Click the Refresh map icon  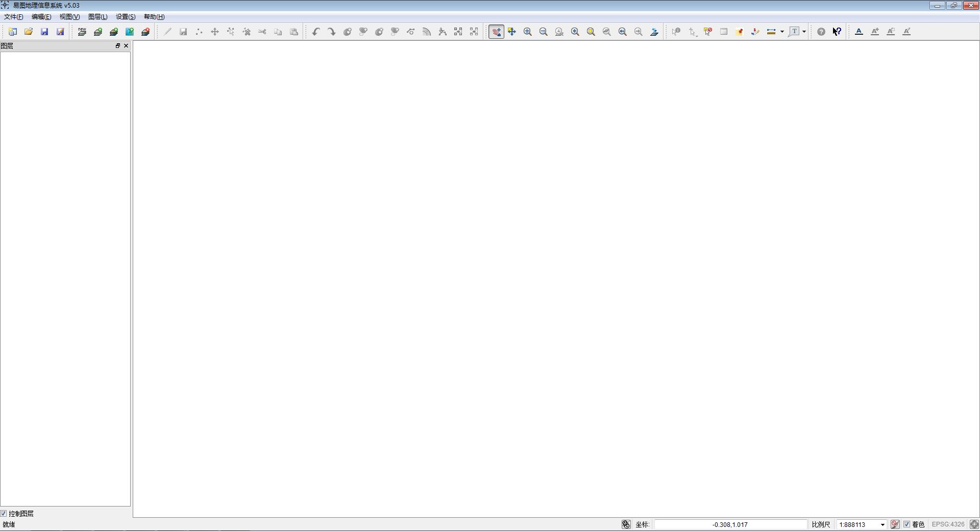[654, 32]
